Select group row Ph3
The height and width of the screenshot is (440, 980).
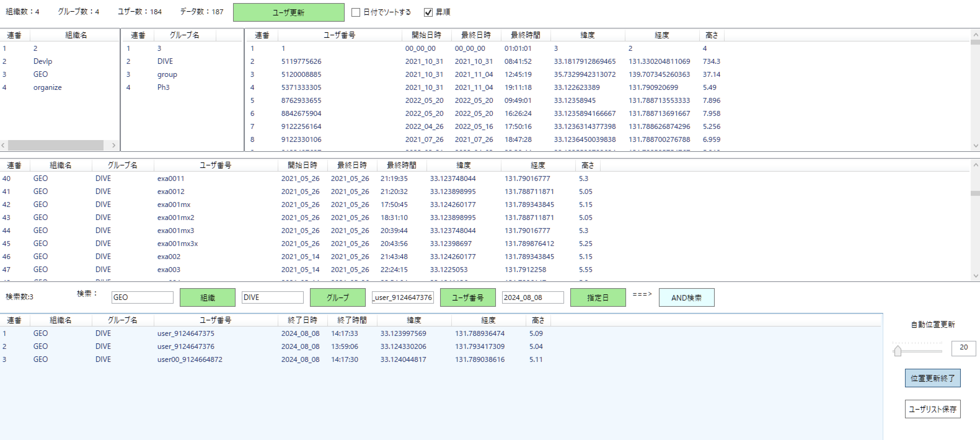point(182,87)
